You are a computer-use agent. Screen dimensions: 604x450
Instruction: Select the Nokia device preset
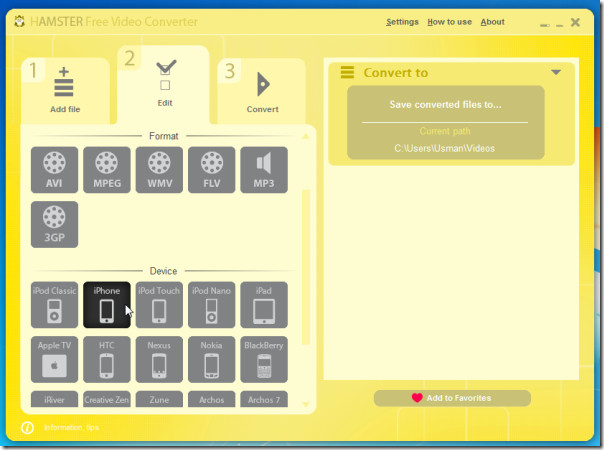point(211,359)
